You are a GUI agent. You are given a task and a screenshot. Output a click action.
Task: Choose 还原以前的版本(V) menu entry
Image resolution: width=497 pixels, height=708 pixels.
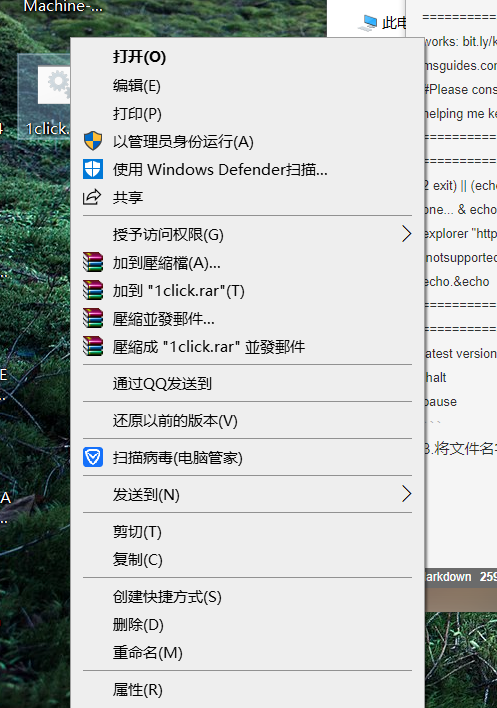[x=247, y=420]
